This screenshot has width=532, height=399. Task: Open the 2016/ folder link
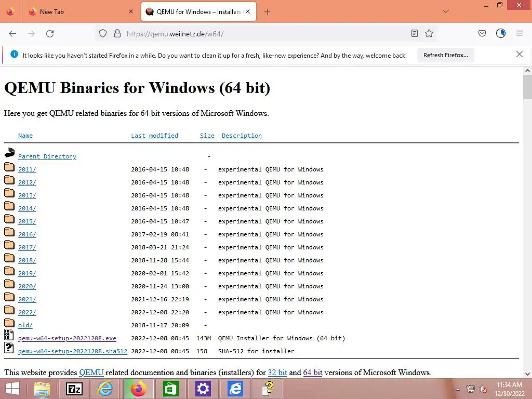[27, 234]
